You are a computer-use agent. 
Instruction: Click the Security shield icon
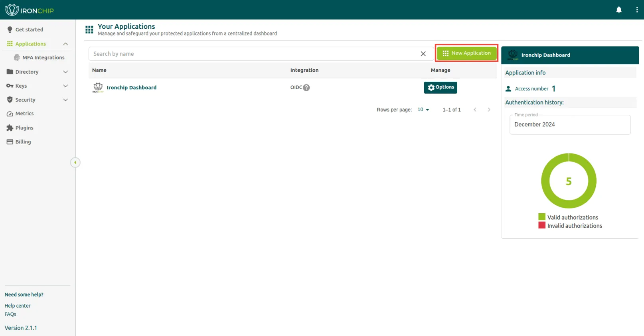(10, 100)
